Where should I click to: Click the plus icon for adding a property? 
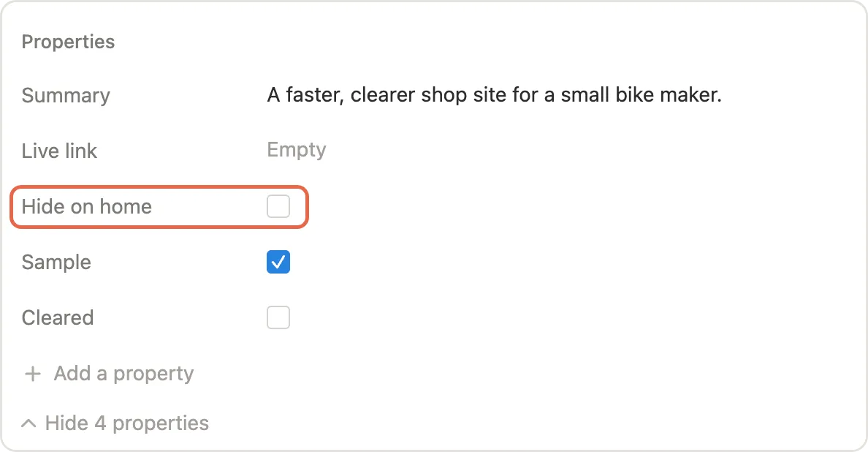coord(33,374)
